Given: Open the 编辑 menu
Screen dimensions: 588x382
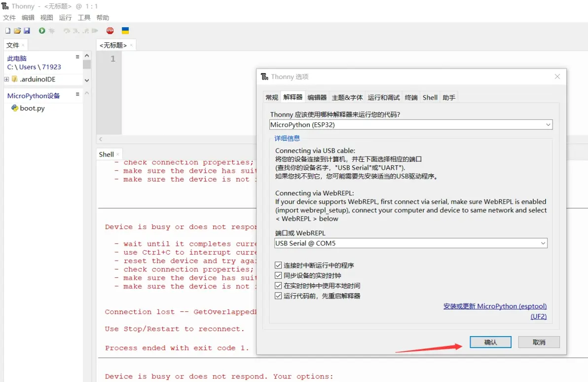Looking at the screenshot, I should [28, 18].
